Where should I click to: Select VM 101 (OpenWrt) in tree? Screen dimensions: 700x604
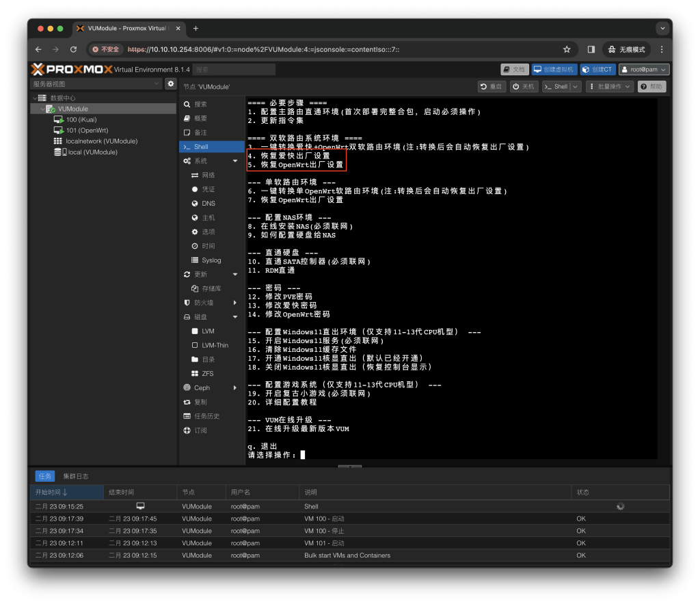(85, 131)
